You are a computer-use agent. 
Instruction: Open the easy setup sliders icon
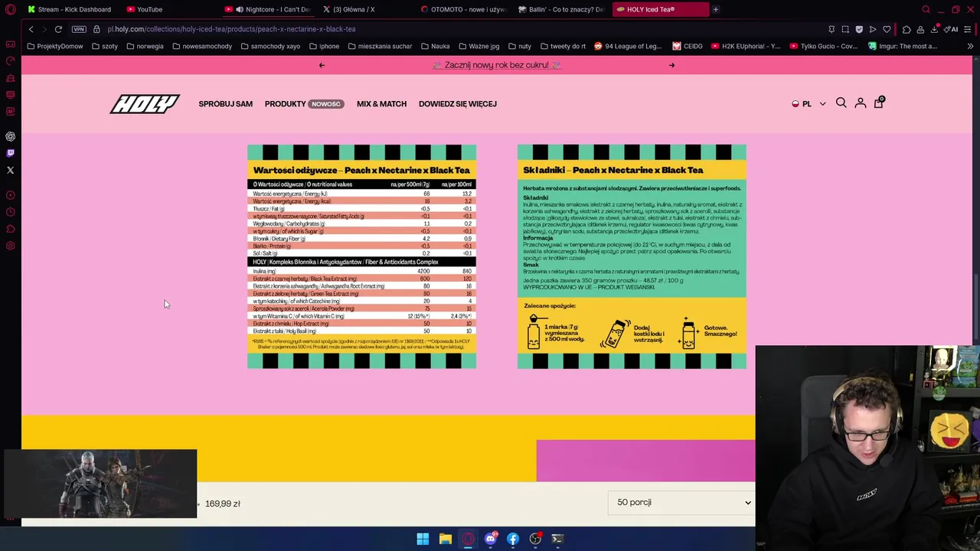968,29
